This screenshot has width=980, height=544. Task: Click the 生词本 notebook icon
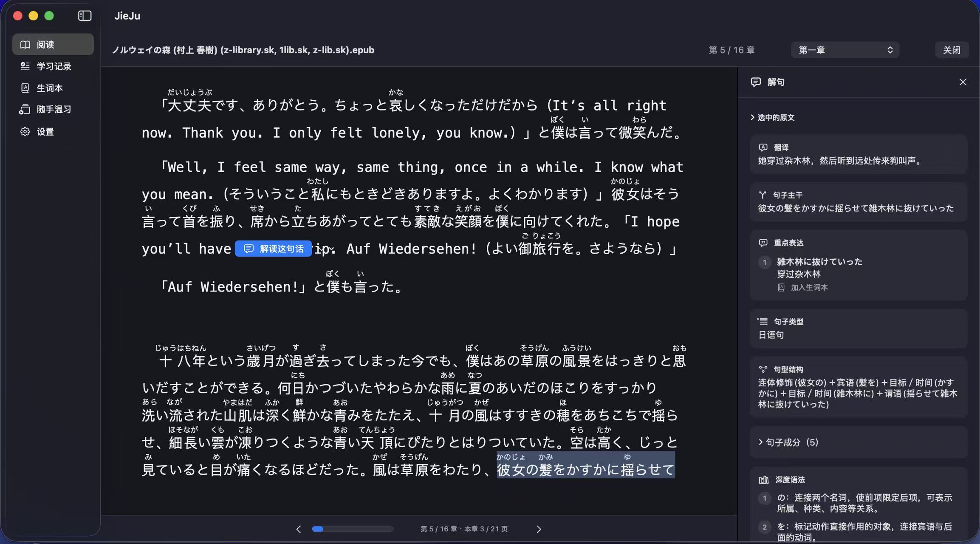25,88
